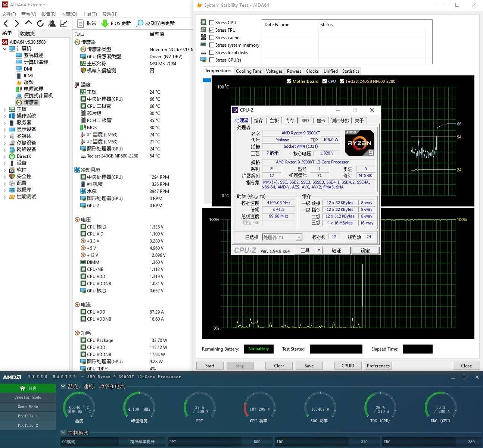Toggle the Teclast 240GB NP600-2280 graph checkbox
Screen dimensions: 483x448
[x=342, y=81]
